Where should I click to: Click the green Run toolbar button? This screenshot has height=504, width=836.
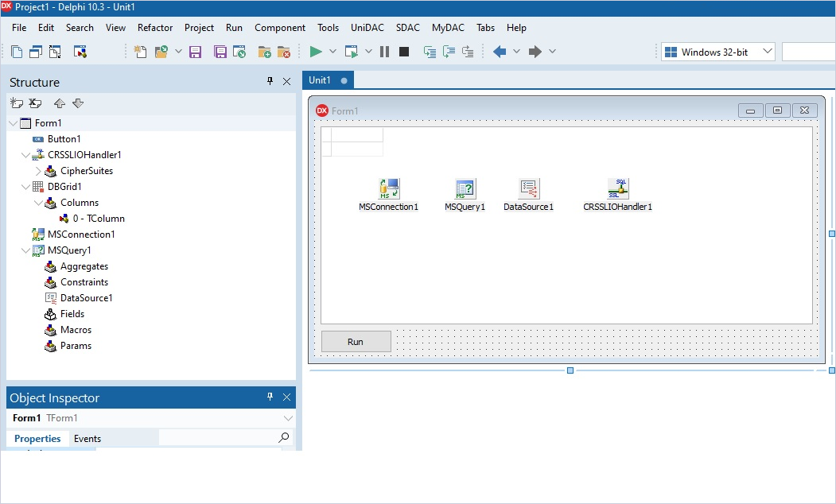(x=316, y=52)
